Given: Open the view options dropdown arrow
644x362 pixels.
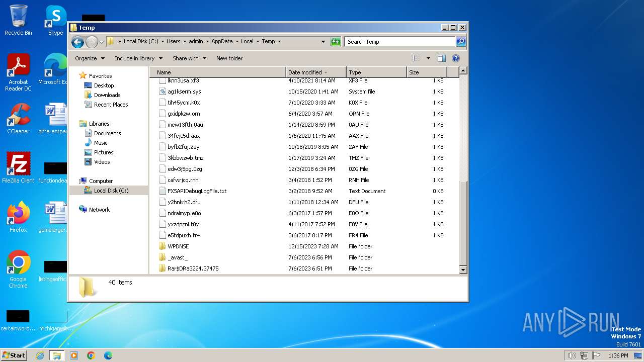Looking at the screenshot, I should tap(428, 58).
